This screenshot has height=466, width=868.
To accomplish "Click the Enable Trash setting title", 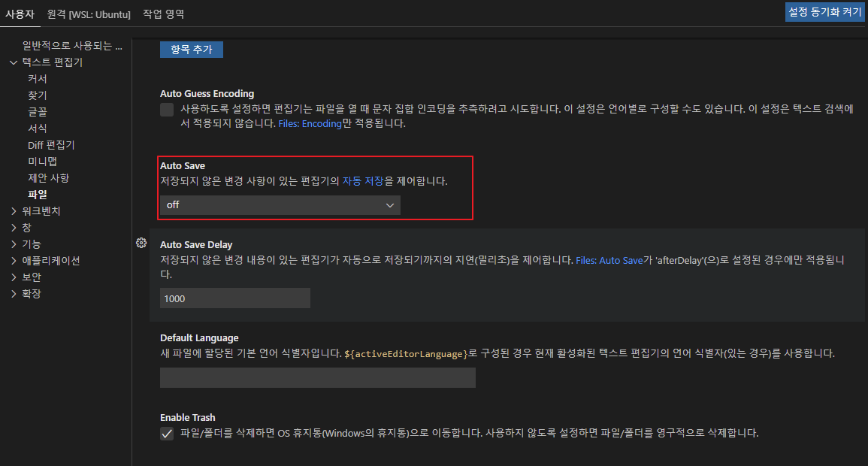I will 188,417.
